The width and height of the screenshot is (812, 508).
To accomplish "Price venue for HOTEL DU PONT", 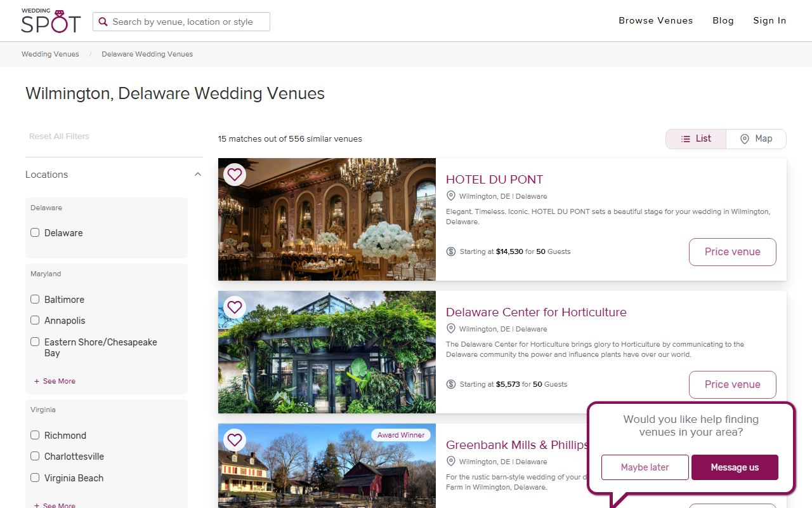I will click(x=733, y=251).
